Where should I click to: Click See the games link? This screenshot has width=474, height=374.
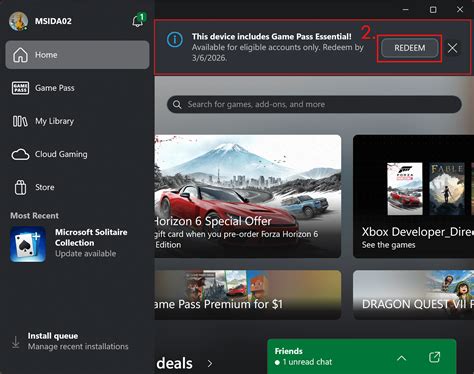389,245
